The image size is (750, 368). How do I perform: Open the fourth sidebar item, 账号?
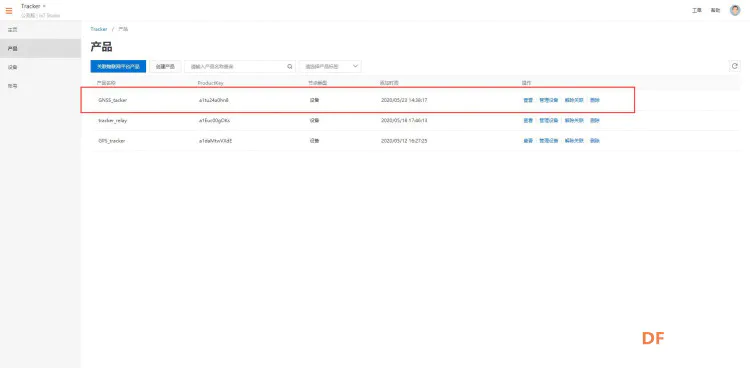(x=40, y=86)
